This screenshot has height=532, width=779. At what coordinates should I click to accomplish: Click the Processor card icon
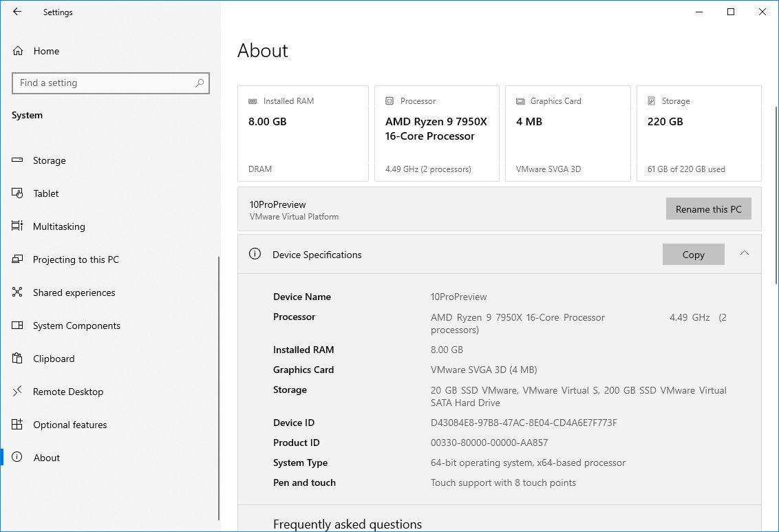[389, 101]
